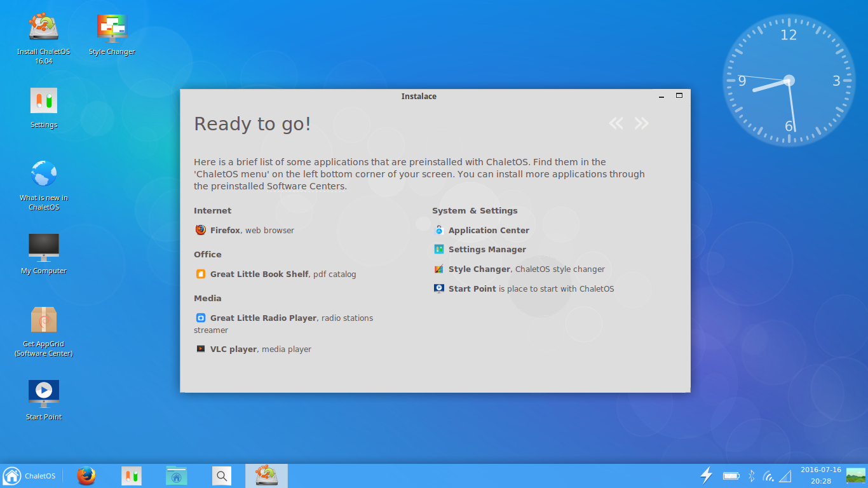Click the Great Little Book Shelf icon
Viewport: 868px width, 488px height.
[201, 274]
